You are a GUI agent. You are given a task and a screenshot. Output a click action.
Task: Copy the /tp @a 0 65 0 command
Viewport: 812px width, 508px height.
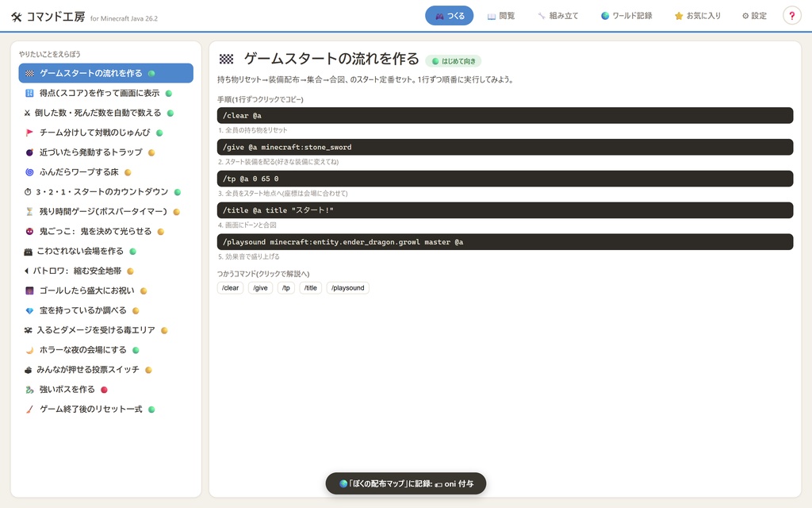505,179
